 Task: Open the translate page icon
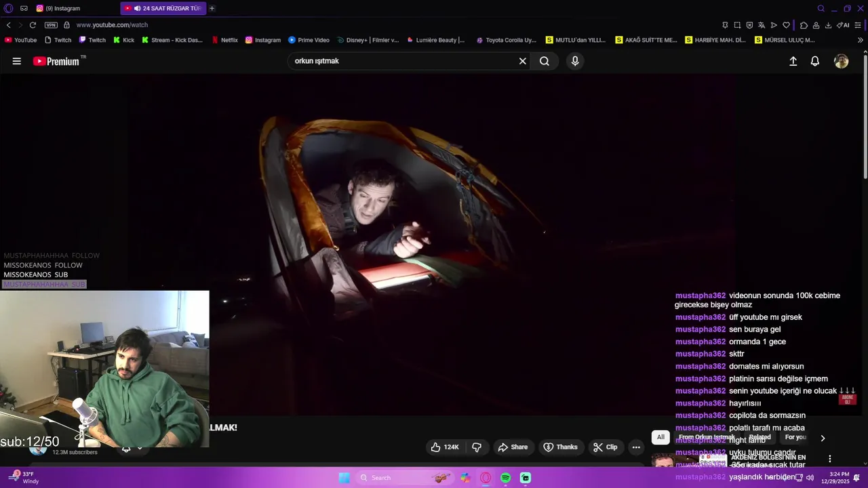[x=762, y=25]
